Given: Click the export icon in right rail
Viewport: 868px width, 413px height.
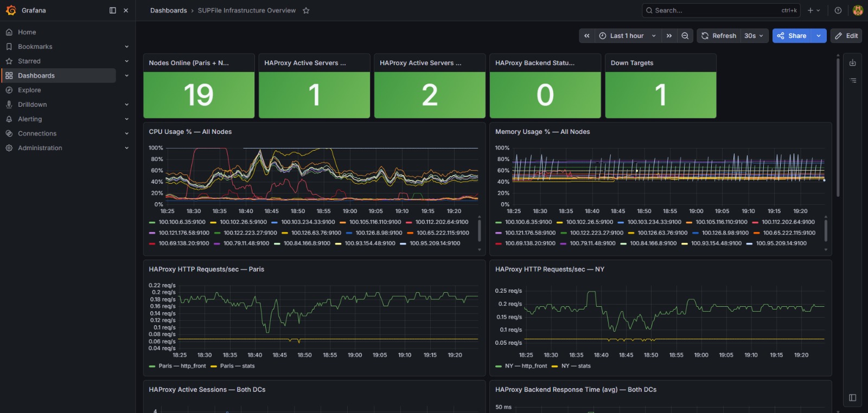Looking at the screenshot, I should 853,63.
